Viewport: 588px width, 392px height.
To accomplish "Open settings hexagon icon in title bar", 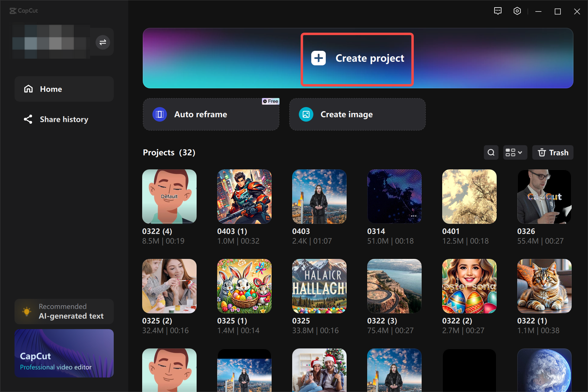I will point(517,11).
